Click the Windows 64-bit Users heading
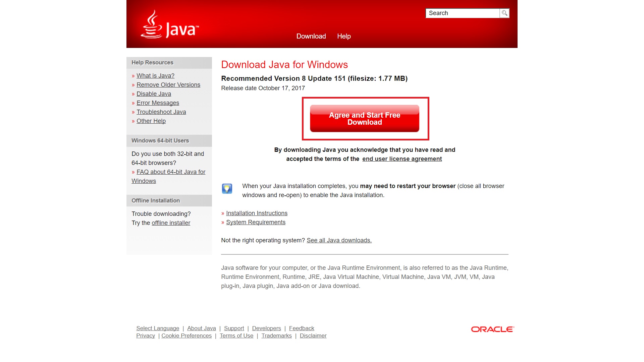The height and width of the screenshot is (362, 644). [160, 141]
